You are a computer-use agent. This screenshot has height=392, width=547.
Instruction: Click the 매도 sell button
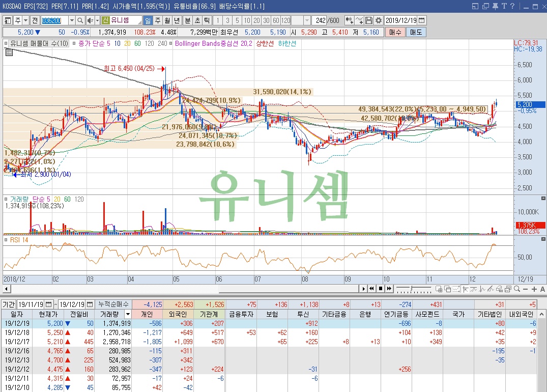pos(416,33)
